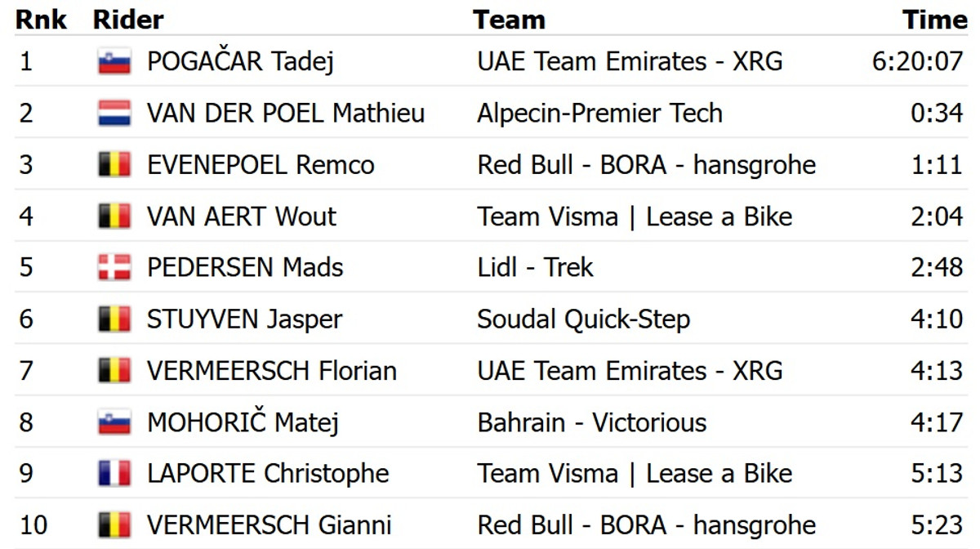Open VERMEERSCH Gianni rider link
This screenshot has height=549, width=980.
point(269,524)
